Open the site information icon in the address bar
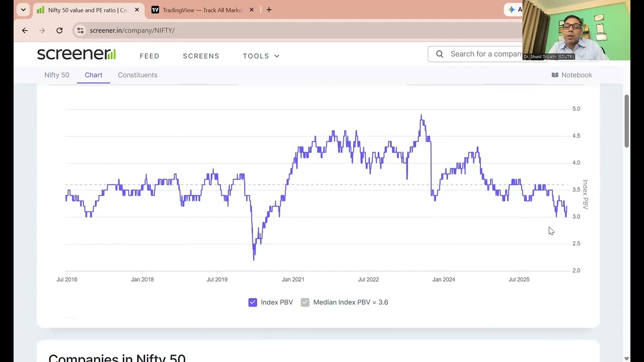Screen dimensions: 644x362 click(x=80, y=30)
